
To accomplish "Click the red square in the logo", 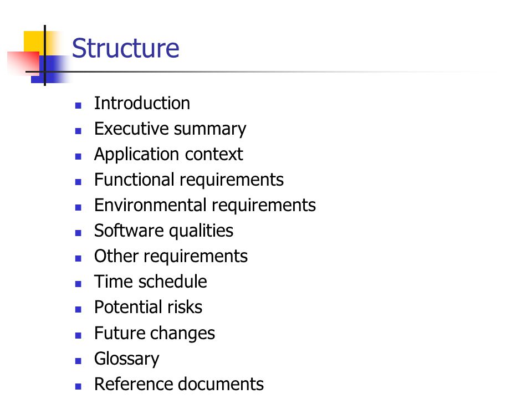I will (23, 62).
